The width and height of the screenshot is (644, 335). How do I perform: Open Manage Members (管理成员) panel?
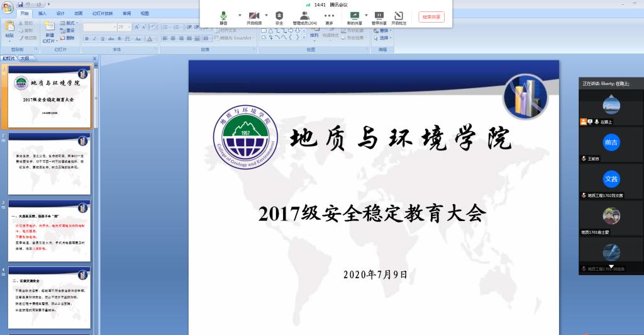(304, 16)
